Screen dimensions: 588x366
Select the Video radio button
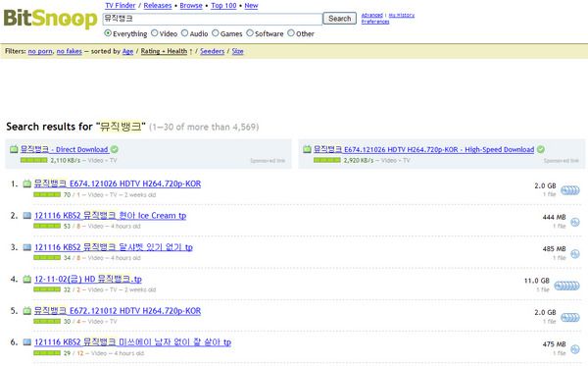[155, 33]
